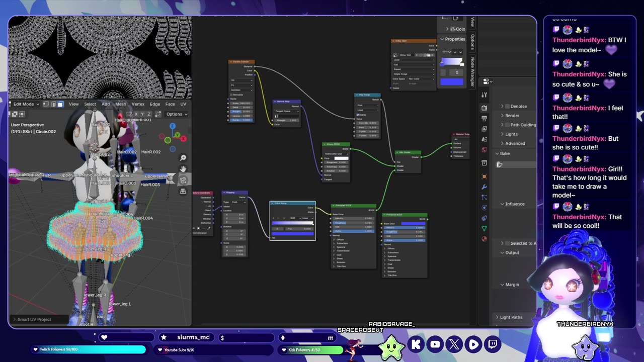Select face select mode icon
The height and width of the screenshot is (362, 644).
point(60,104)
